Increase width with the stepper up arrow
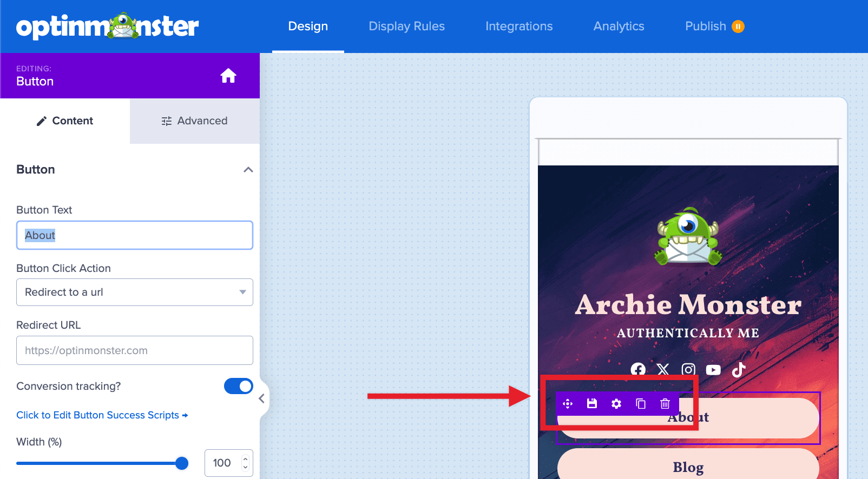Viewport: 868px width, 479px height. [x=245, y=458]
